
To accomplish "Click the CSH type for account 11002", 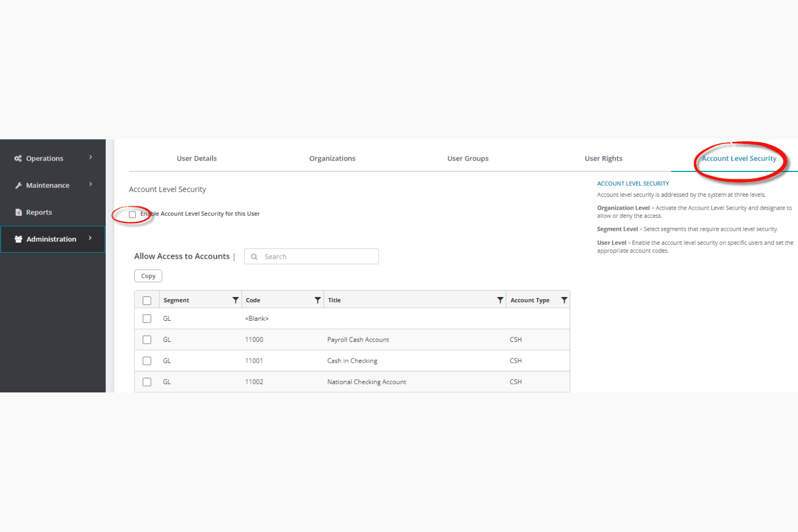I will pos(515,382).
